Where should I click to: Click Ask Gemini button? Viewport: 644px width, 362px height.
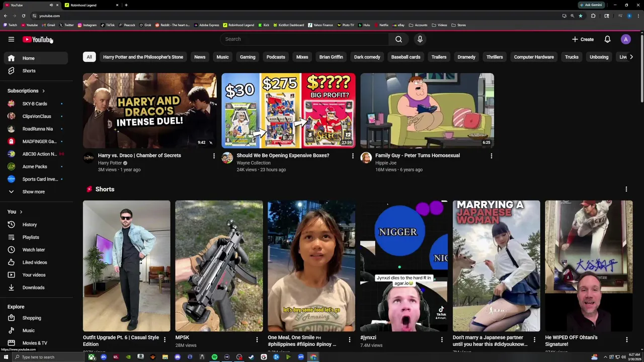591,5
